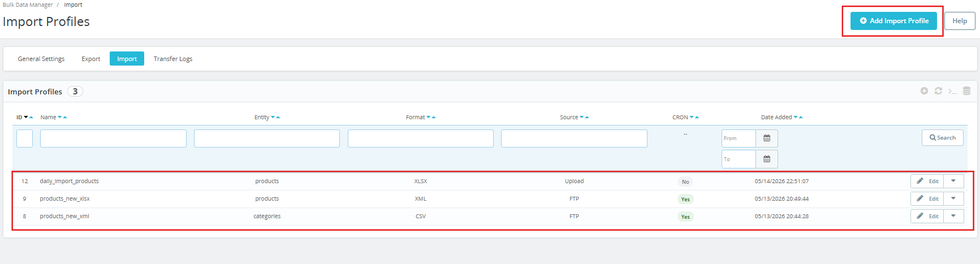The image size is (980, 264).
Task: Click the products_new_xlsx name cell
Action: tap(64, 199)
